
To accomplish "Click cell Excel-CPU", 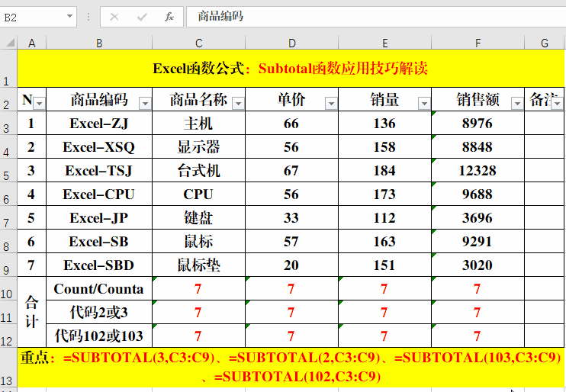I will tap(99, 194).
